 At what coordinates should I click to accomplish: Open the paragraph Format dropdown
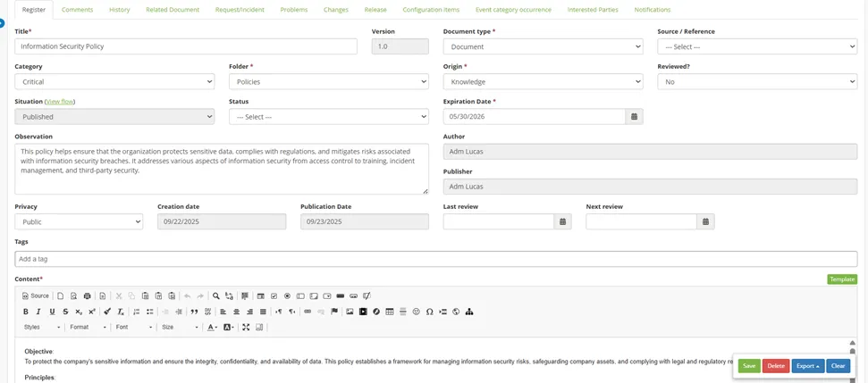pos(88,327)
